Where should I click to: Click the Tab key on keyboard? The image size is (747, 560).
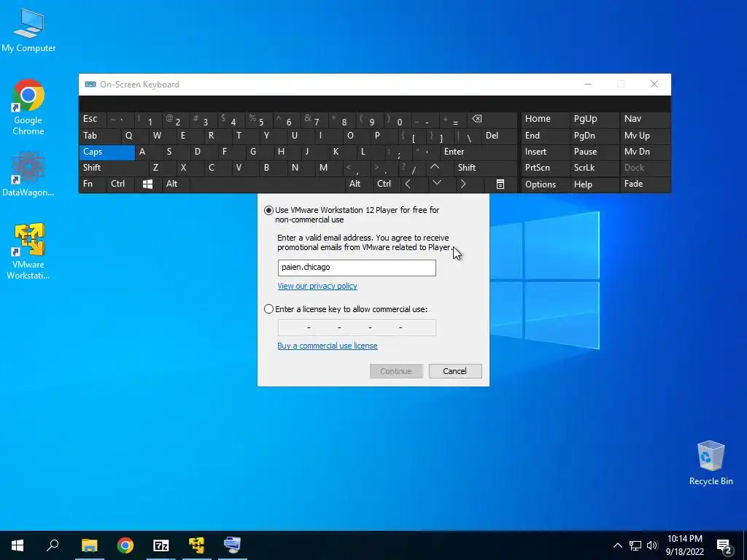[100, 136]
